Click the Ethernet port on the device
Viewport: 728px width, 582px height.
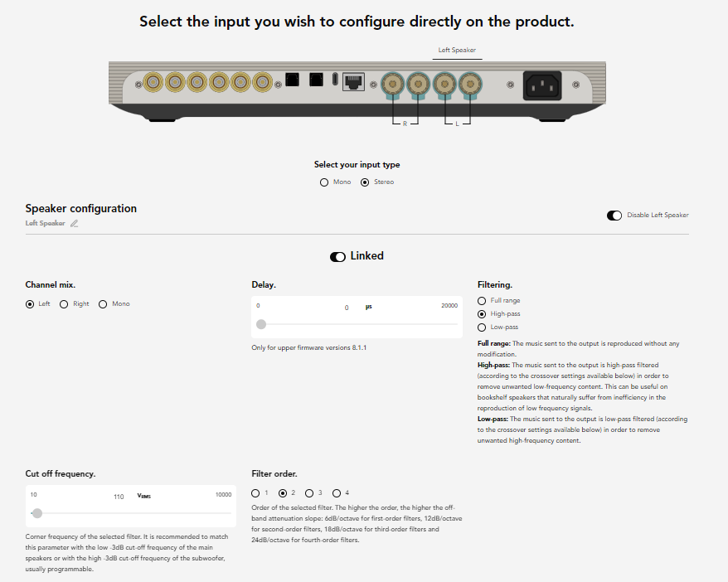pos(353,81)
